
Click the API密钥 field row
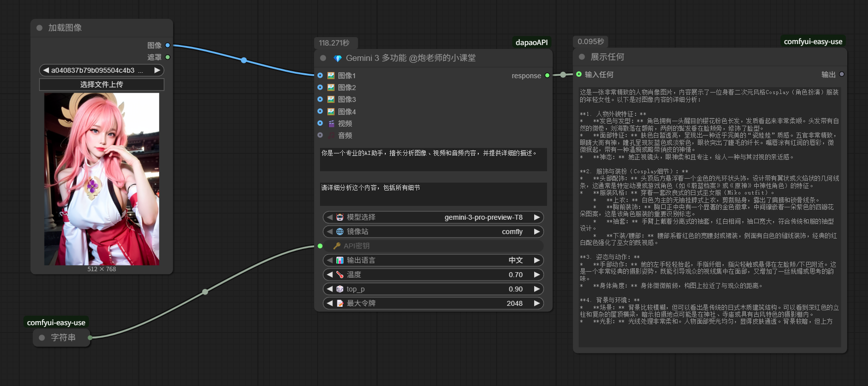pos(433,246)
